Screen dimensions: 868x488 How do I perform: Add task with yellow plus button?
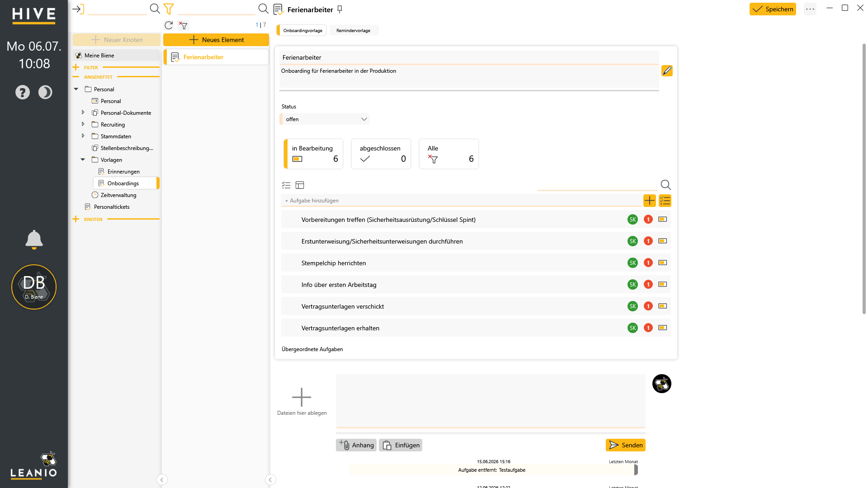tap(650, 201)
